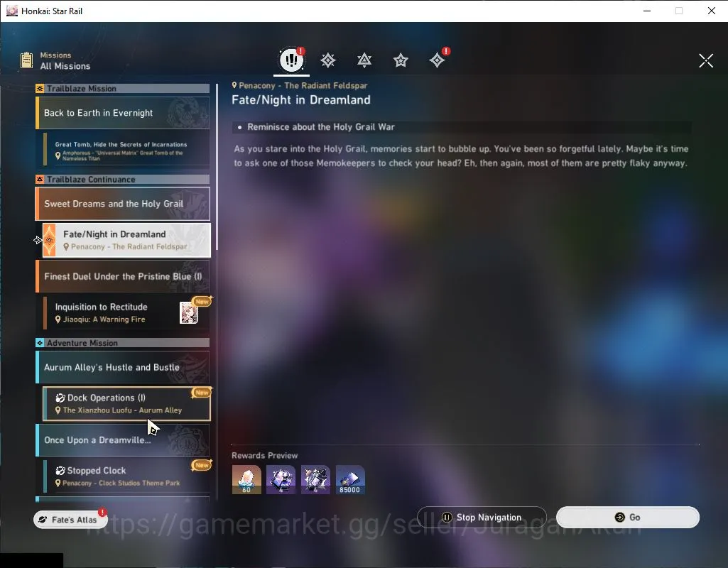Click the Missions clipboard icon
Viewport: 728px width, 568px height.
point(26,60)
